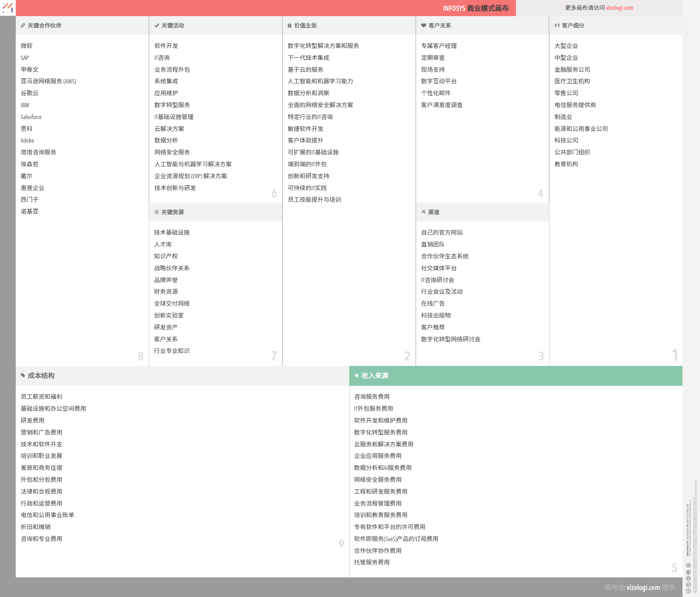Click the star icon beside 收入来源
Screen dimensions: 700x597
click(x=357, y=376)
